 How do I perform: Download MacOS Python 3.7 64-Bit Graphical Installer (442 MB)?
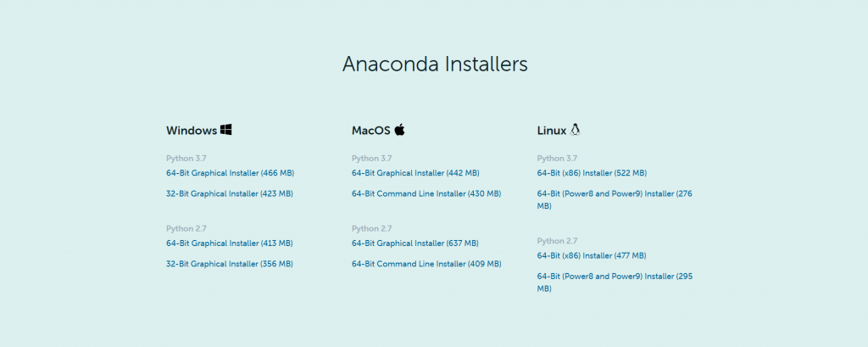(x=415, y=173)
